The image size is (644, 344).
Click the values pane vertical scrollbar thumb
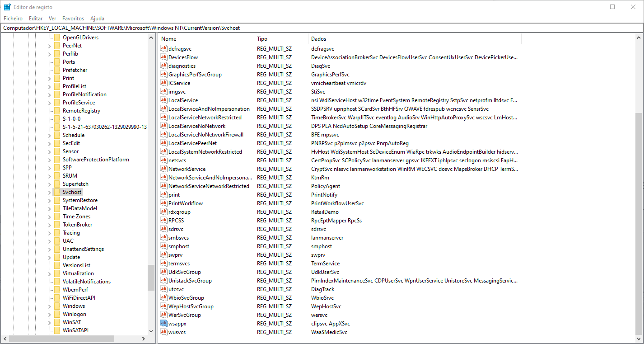[x=638, y=224]
